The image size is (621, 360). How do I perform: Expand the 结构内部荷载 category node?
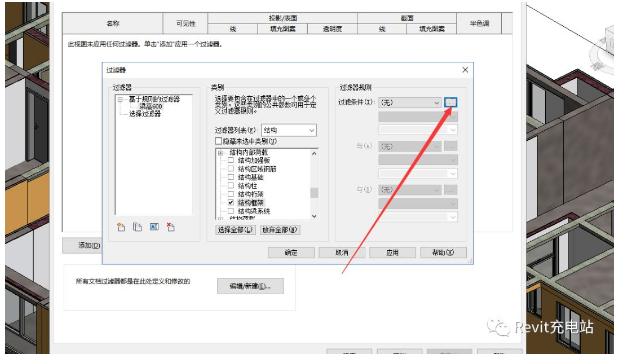(221, 152)
